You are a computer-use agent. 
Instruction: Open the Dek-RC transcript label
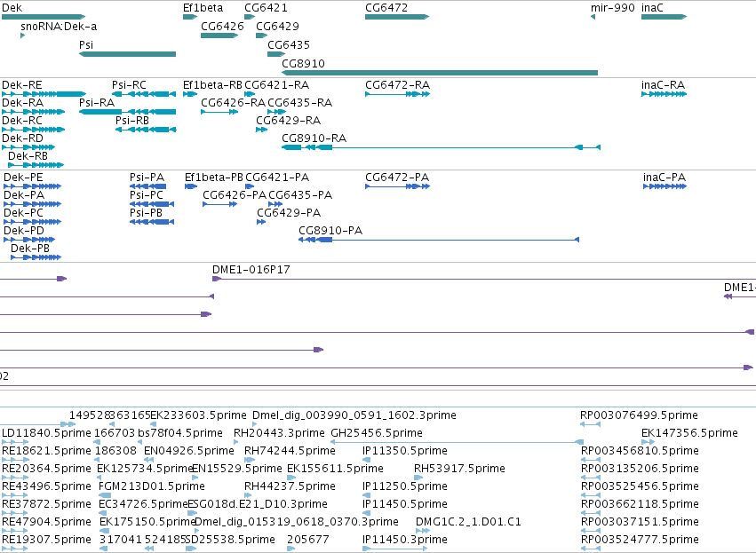tap(22, 121)
